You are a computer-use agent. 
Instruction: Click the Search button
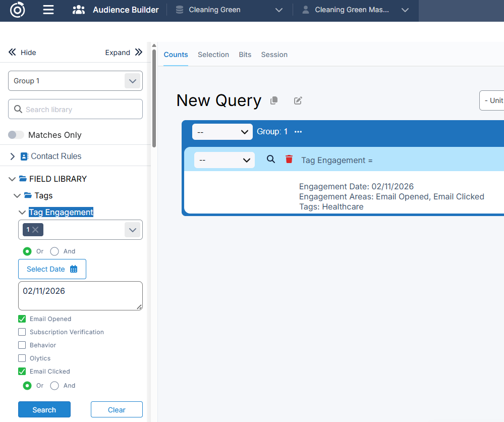(44, 410)
